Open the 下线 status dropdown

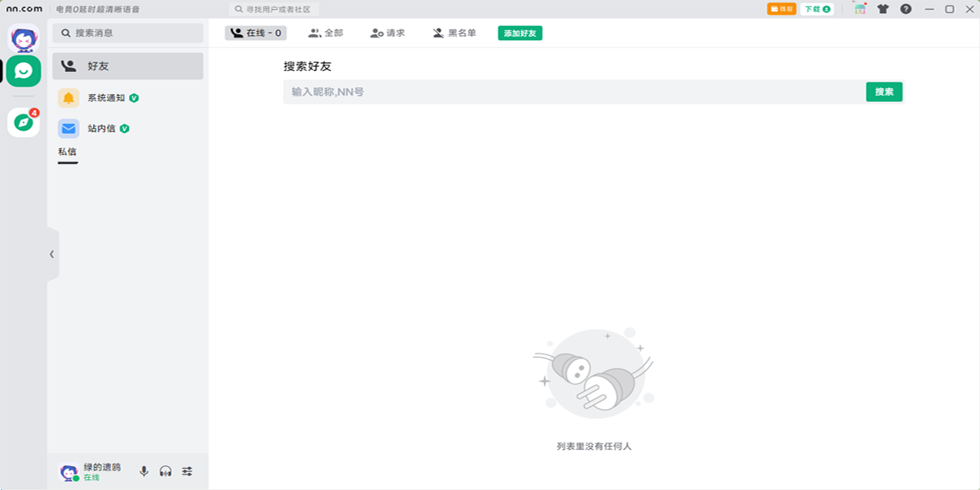[816, 8]
